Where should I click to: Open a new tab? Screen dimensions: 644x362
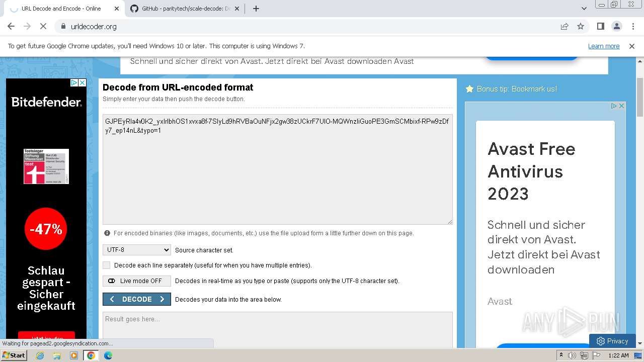click(x=256, y=9)
